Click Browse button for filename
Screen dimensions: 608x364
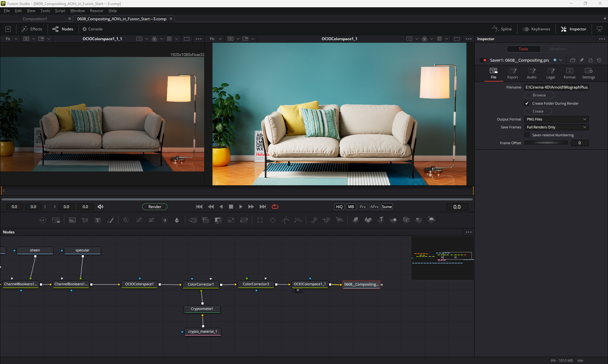(x=539, y=95)
